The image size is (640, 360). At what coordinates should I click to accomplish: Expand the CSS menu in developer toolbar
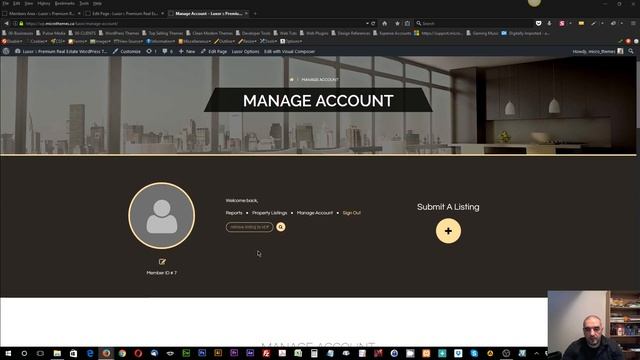pyautogui.click(x=58, y=41)
